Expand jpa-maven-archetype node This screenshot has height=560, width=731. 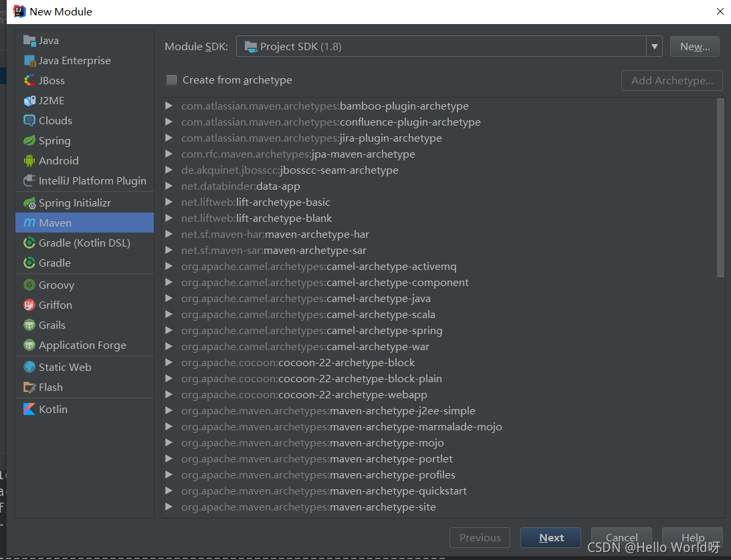(x=169, y=154)
